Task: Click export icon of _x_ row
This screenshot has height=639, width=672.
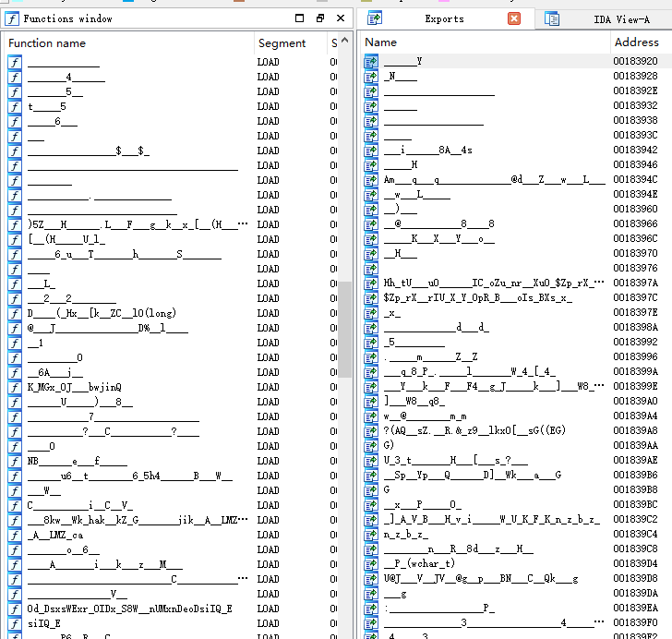Action: click(371, 313)
